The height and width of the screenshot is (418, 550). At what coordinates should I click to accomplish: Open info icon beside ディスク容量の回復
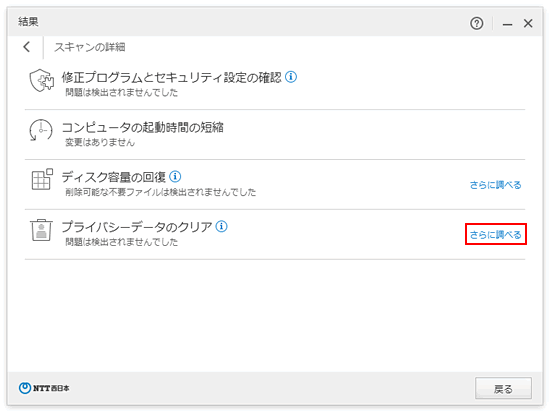[175, 176]
